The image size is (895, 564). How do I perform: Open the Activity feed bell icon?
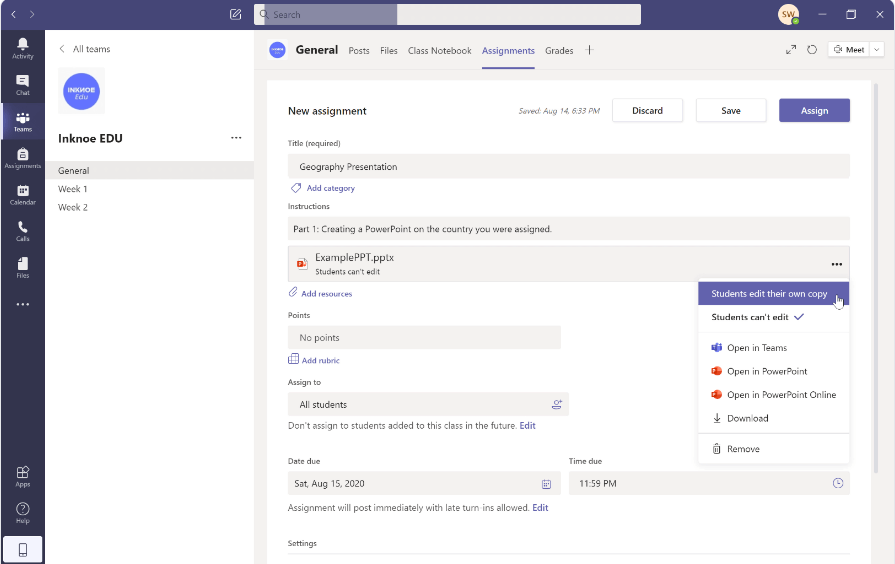coord(22,46)
